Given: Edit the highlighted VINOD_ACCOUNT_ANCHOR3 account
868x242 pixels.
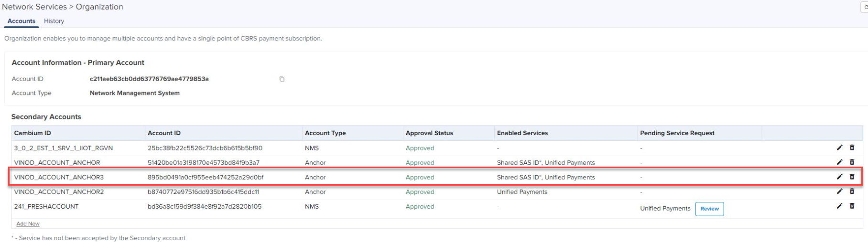Looking at the screenshot, I should click(839, 177).
